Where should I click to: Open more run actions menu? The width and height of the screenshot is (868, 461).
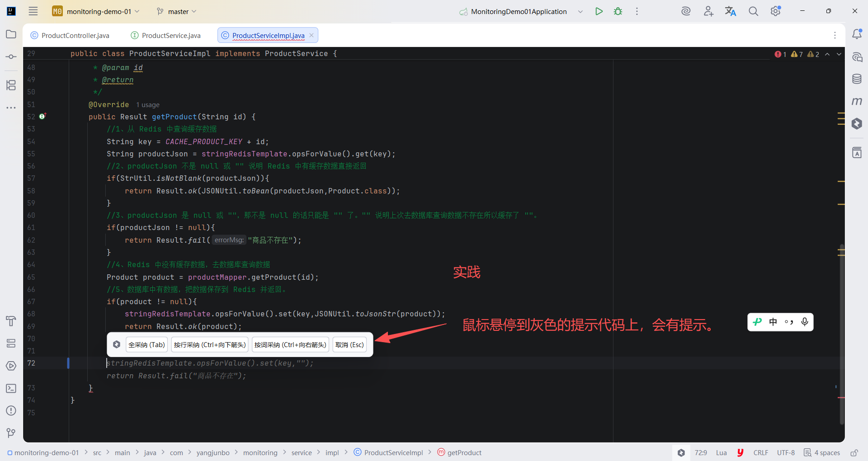pos(637,11)
